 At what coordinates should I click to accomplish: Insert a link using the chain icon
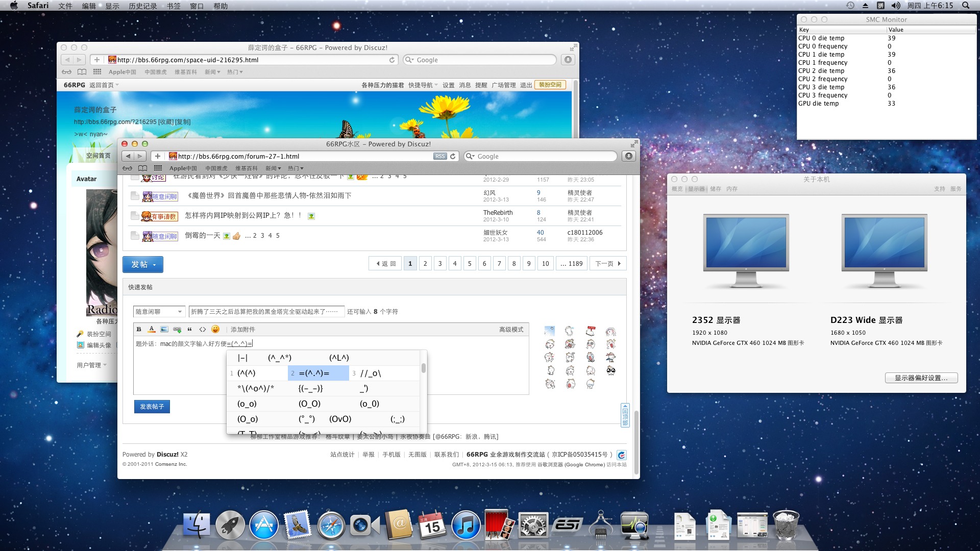pos(177,330)
